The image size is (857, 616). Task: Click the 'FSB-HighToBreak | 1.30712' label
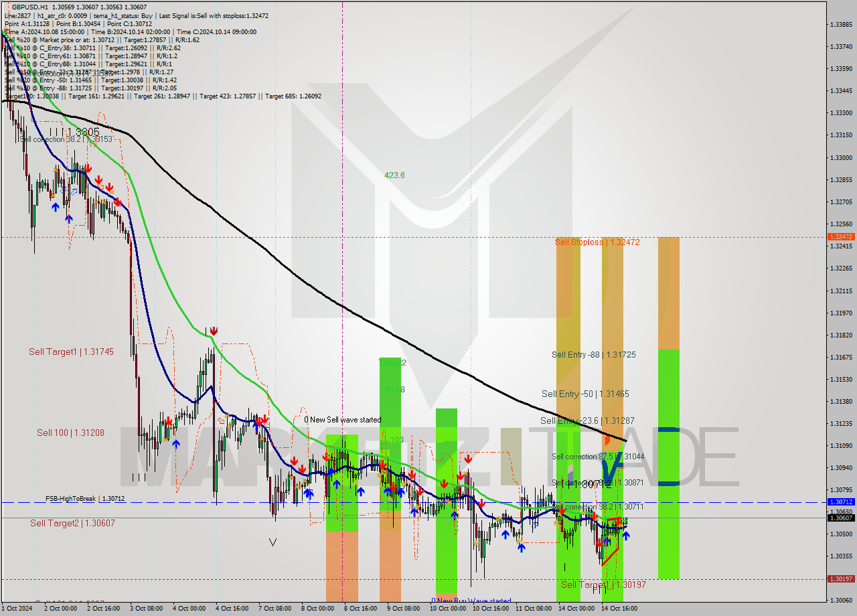point(85,499)
